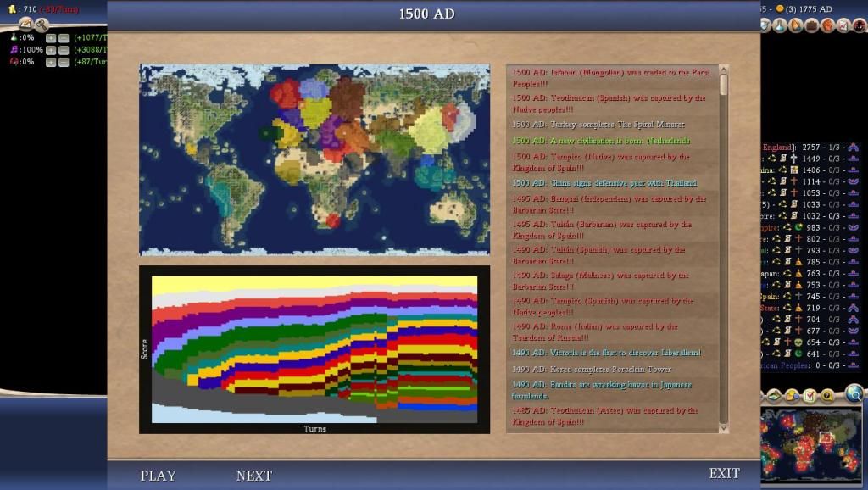868x490 pixels.
Task: Click the Spain scoreboard row, score 745
Action: pos(810,296)
